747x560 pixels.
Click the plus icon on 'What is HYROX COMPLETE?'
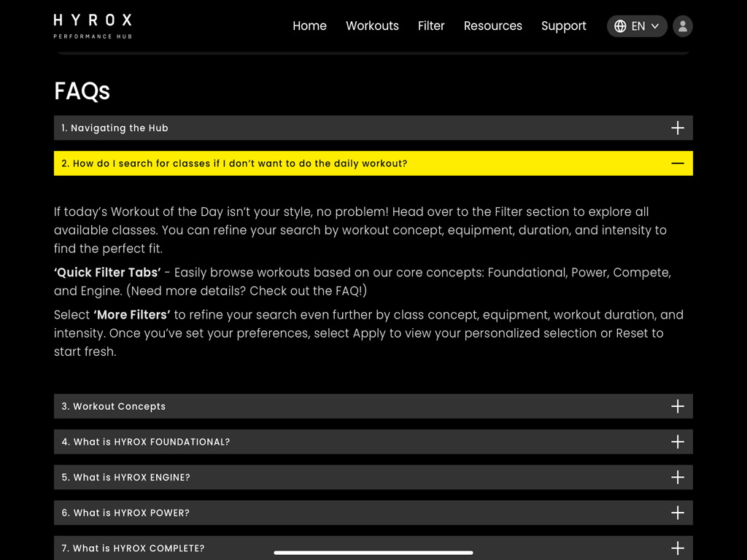point(678,548)
